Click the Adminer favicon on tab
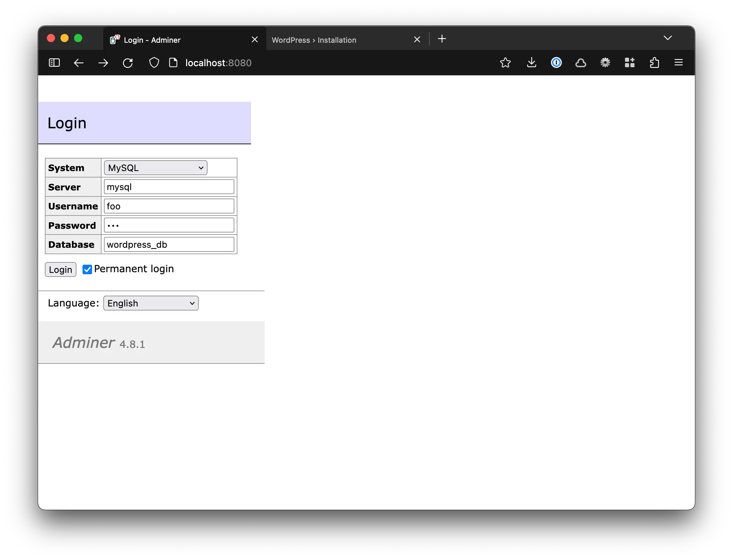 click(115, 40)
